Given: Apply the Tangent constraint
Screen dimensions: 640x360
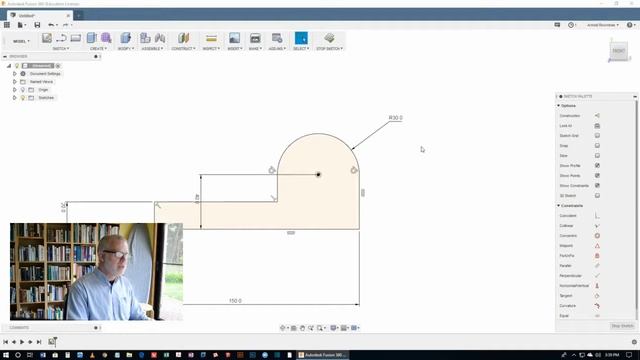Looking at the screenshot, I should [597, 296].
